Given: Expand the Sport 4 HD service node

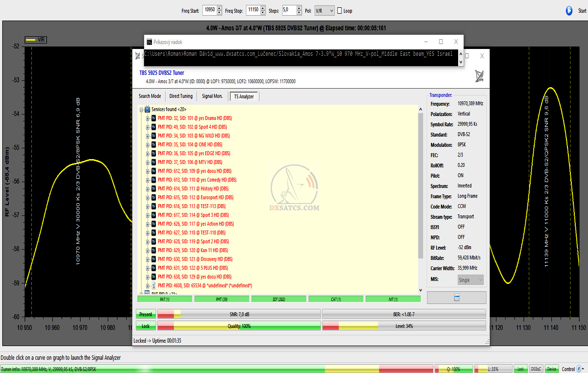Looking at the screenshot, I should 147,127.
